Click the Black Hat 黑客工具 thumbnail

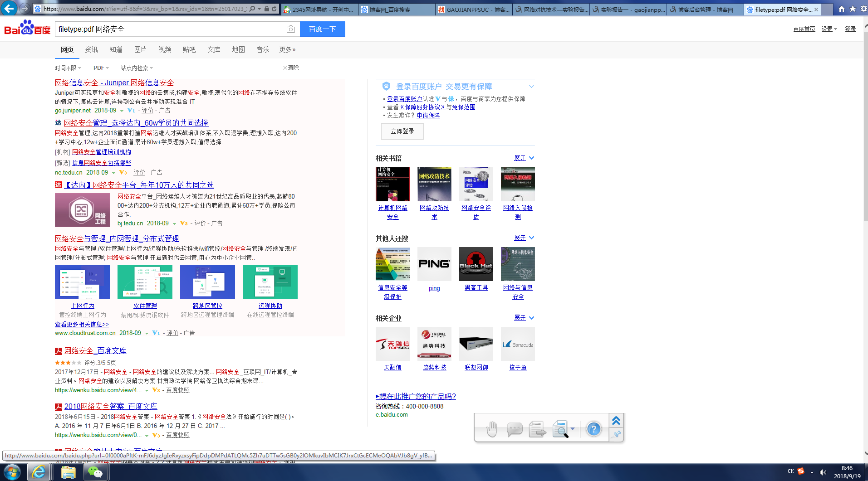coord(476,264)
